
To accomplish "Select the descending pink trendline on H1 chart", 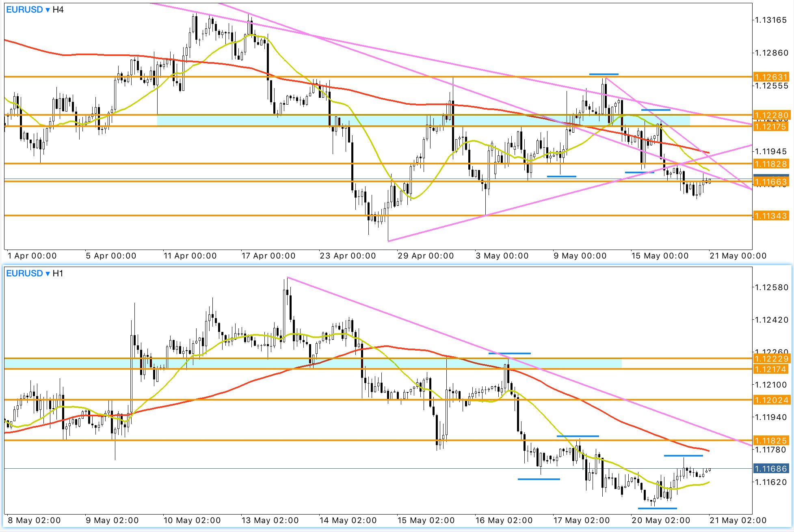I will pos(519,361).
